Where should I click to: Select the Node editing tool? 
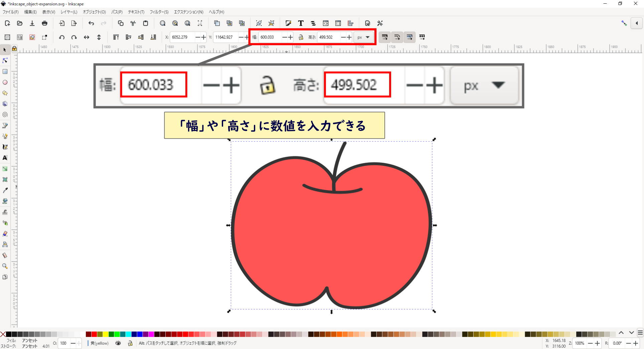5,61
